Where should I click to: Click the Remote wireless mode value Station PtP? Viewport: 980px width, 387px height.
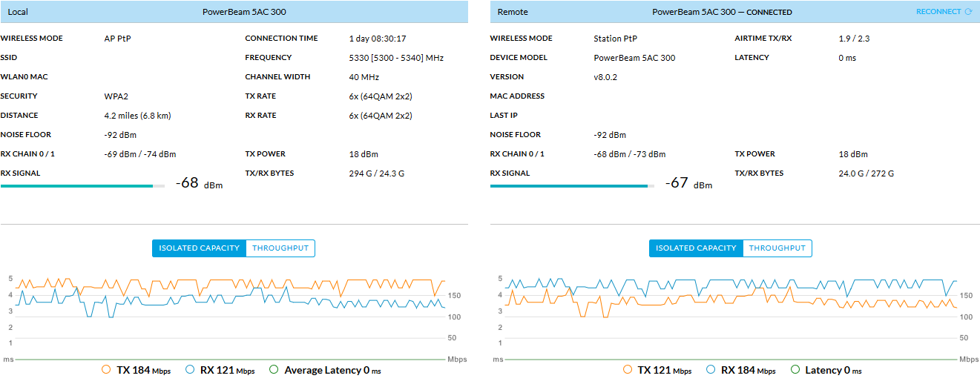tap(615, 39)
